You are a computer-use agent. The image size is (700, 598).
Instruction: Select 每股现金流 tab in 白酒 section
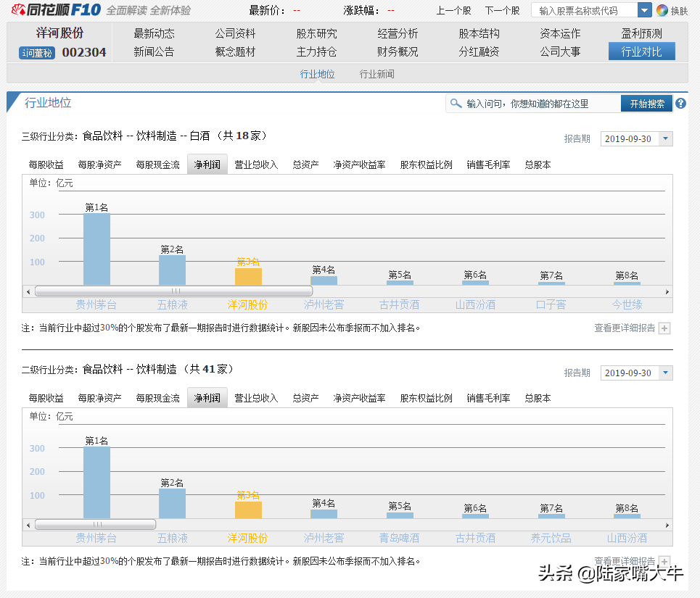(x=157, y=165)
